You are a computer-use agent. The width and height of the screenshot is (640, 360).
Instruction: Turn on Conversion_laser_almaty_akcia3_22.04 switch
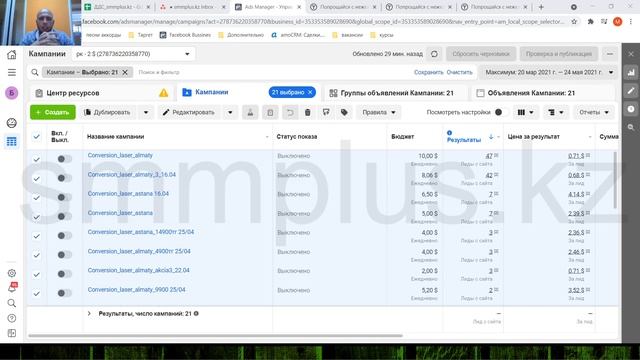coord(64,274)
